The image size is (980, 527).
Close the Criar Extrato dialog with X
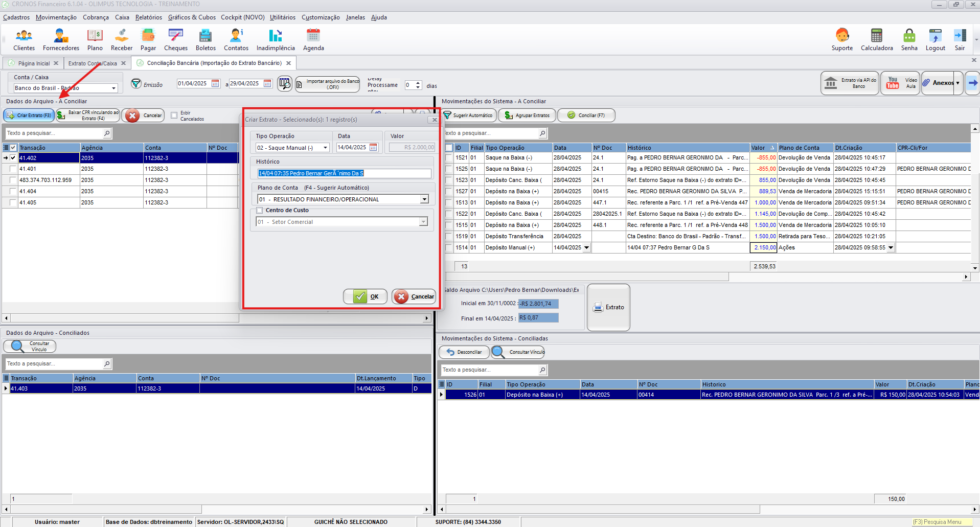(435, 120)
